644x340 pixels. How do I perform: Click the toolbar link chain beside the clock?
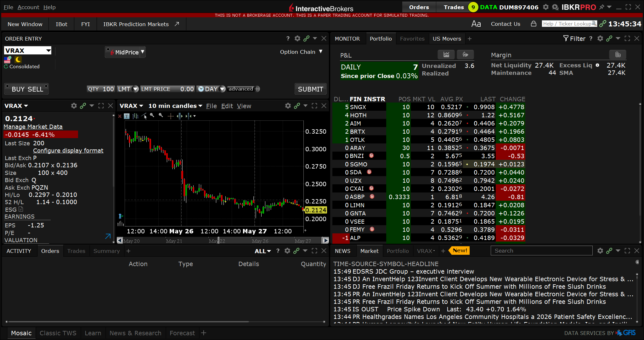pos(602,24)
